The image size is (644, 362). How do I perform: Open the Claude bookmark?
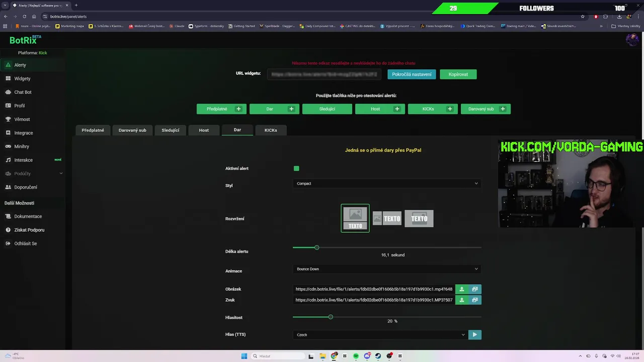pos(177,26)
